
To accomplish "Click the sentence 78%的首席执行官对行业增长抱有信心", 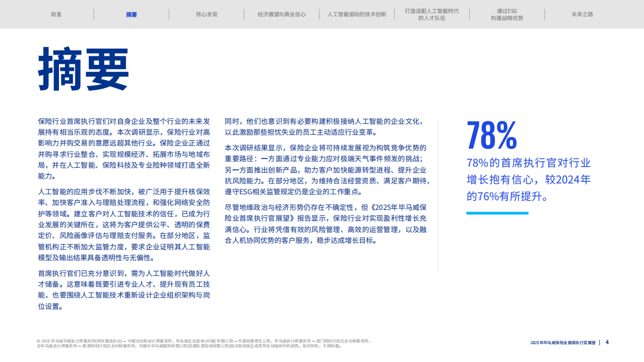I will tap(529, 180).
